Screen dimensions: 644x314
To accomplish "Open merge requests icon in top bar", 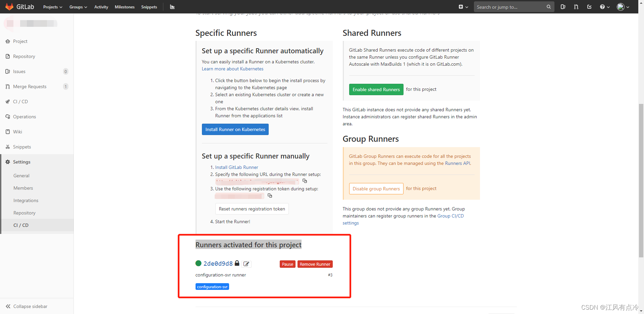I will [576, 7].
